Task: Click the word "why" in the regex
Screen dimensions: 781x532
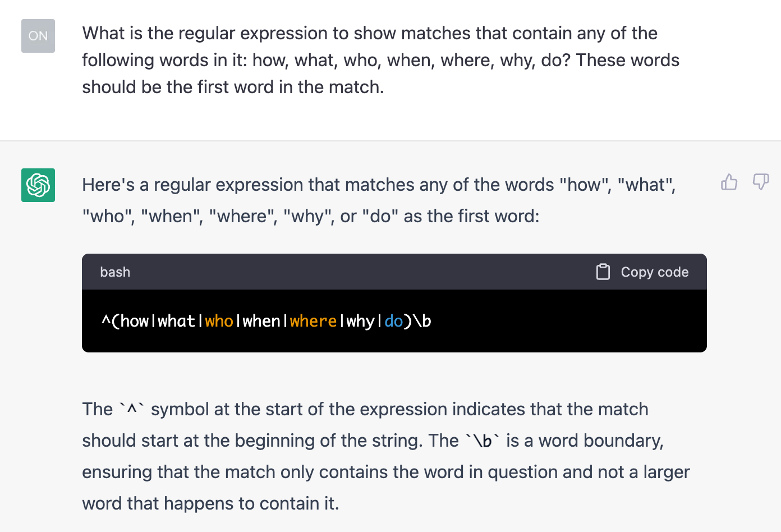Action: 360,321
